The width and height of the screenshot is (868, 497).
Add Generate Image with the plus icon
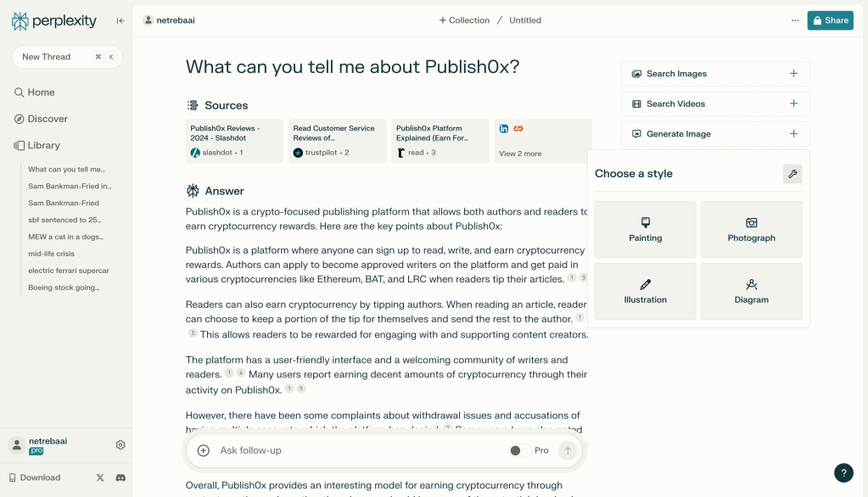(x=792, y=133)
